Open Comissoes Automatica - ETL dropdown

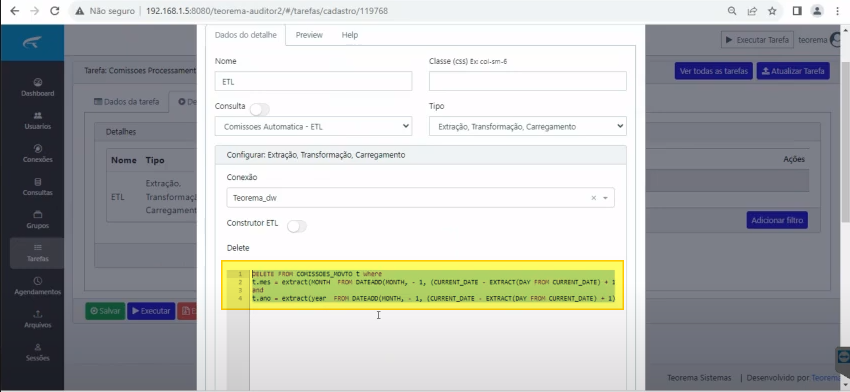[313, 126]
